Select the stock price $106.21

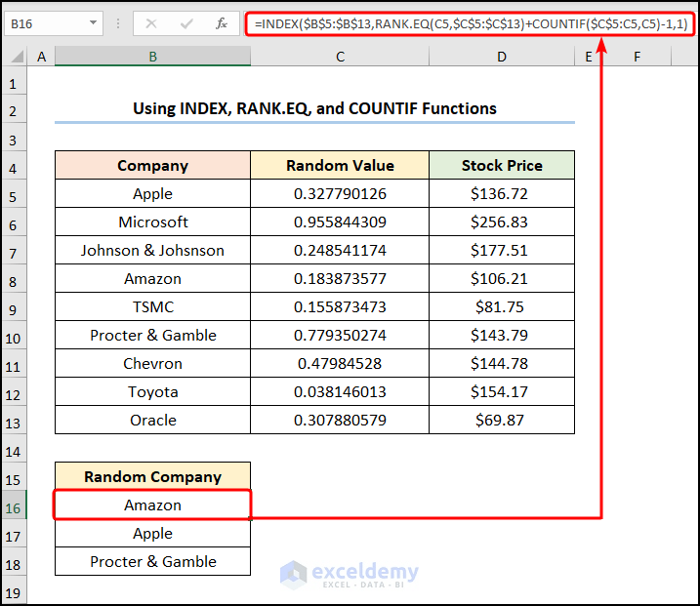tap(502, 278)
